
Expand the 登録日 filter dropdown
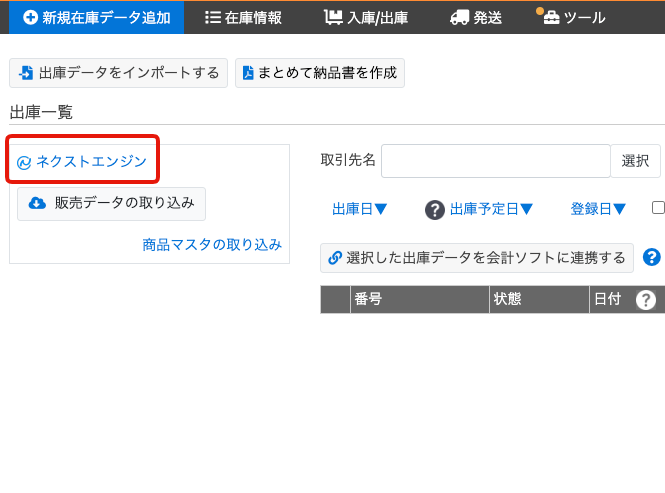[x=598, y=209]
